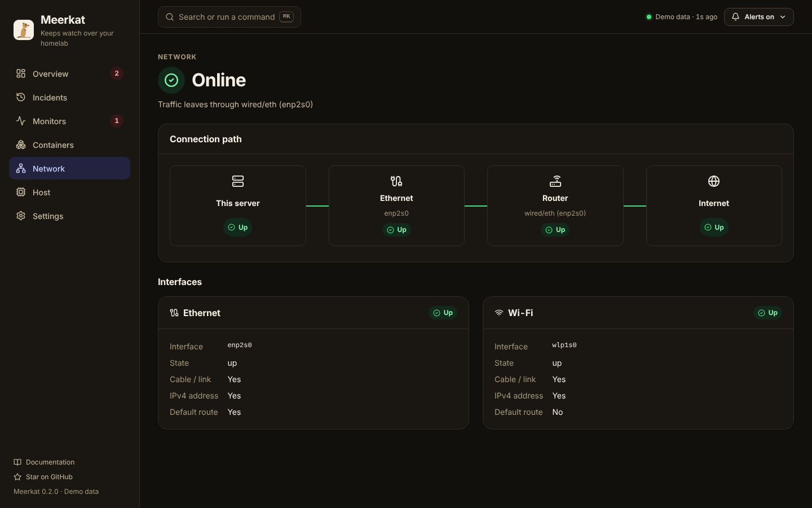
Task: Click the search magnifier icon
Action: pos(170,17)
